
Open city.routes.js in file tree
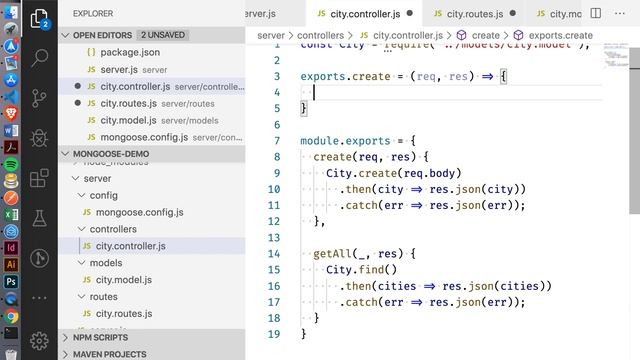tap(152, 313)
